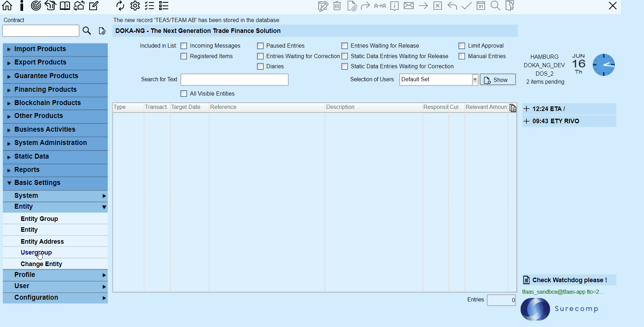This screenshot has height=327, width=644.
Task: Collapse the Basic Settings menu
Action: [55, 183]
